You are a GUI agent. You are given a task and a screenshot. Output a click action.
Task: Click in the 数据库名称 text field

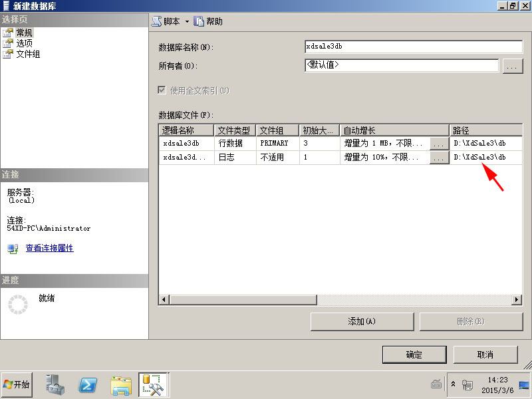point(412,47)
